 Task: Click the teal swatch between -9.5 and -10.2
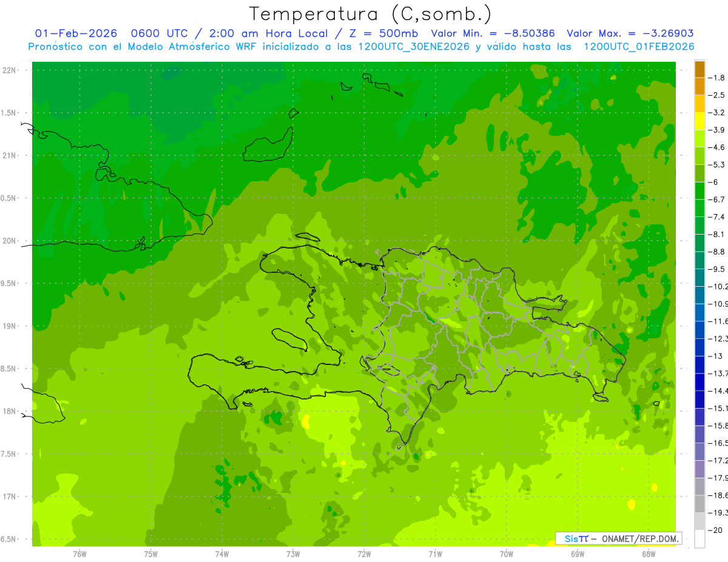pos(699,278)
